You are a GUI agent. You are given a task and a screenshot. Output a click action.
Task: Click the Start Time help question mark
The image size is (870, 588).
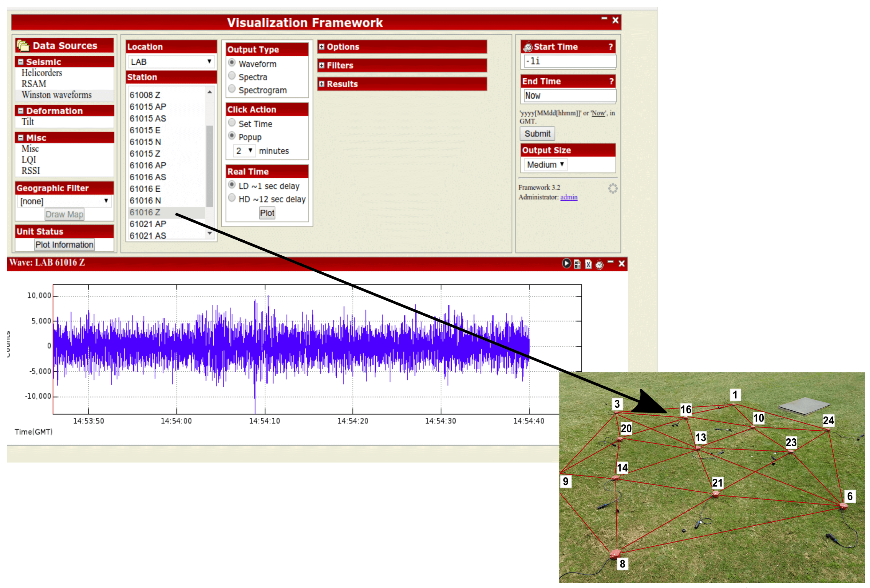(x=611, y=47)
